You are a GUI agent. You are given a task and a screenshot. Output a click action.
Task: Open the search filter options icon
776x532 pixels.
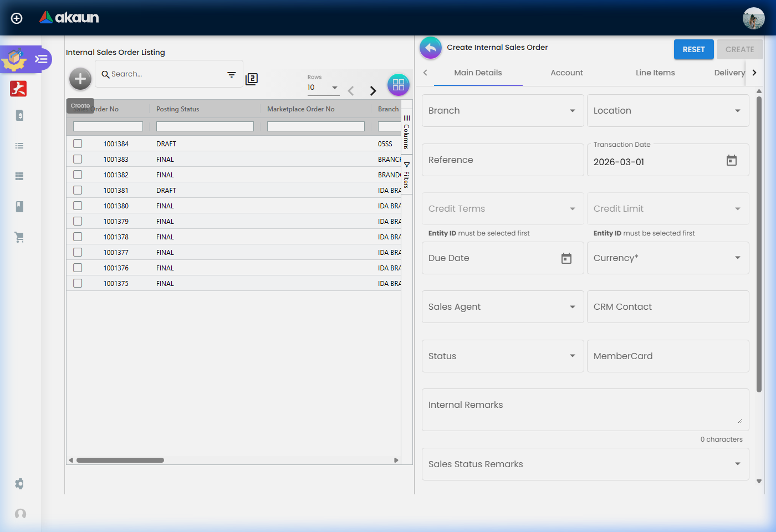[232, 74]
